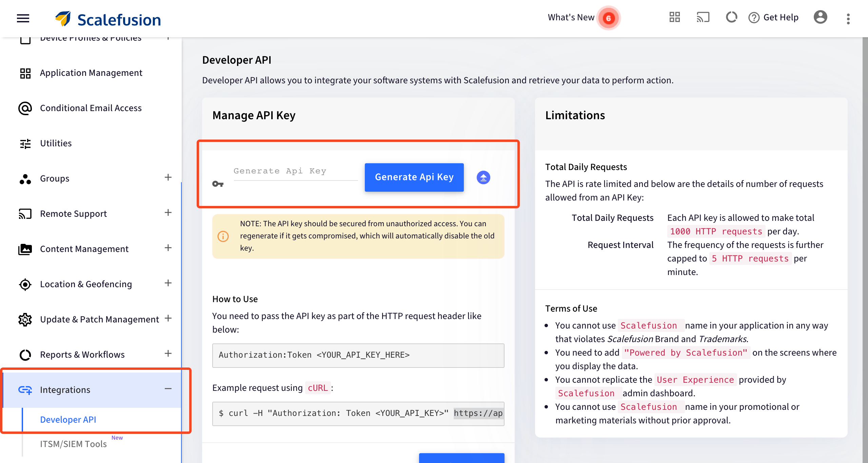
Task: Open ITSM/SIEM Tools submenu item
Action: pyautogui.click(x=73, y=444)
